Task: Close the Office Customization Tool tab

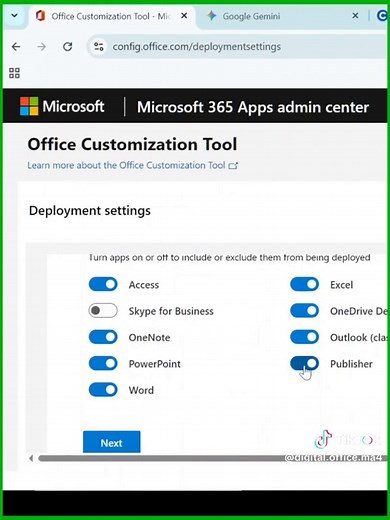Action: pyautogui.click(x=184, y=16)
